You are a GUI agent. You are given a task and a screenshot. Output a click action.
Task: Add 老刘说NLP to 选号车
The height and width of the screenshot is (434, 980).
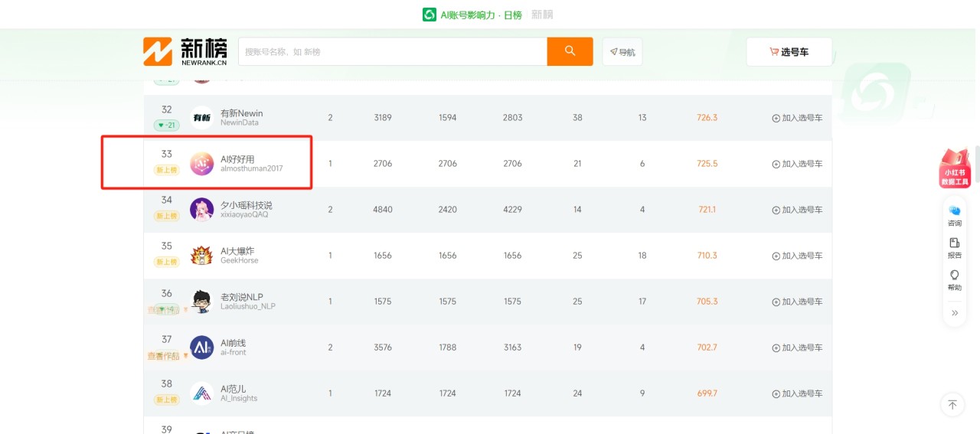tap(797, 302)
